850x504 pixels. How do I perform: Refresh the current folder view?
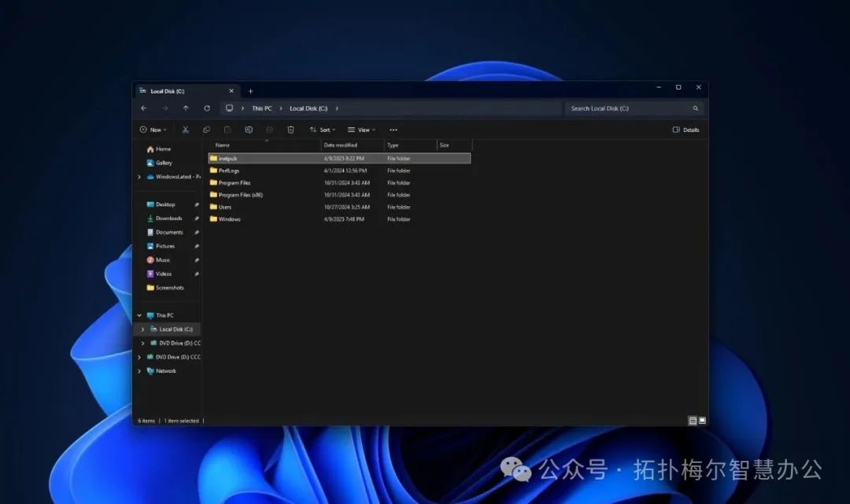pos(207,109)
